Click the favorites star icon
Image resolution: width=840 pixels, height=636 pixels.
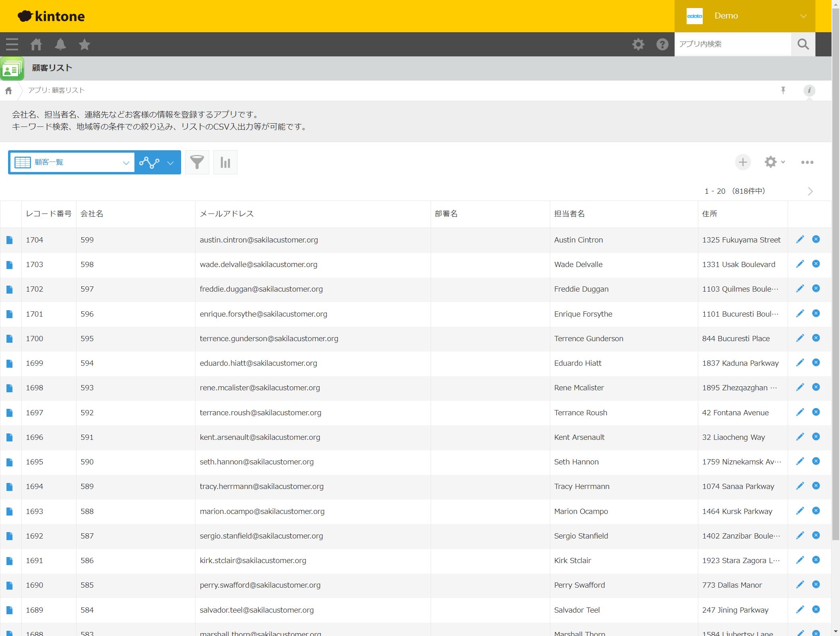85,44
